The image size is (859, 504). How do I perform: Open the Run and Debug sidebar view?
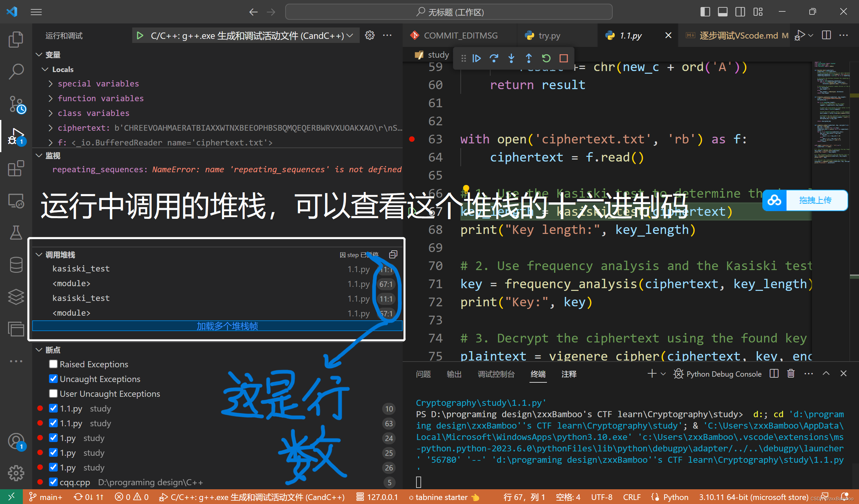click(x=16, y=136)
